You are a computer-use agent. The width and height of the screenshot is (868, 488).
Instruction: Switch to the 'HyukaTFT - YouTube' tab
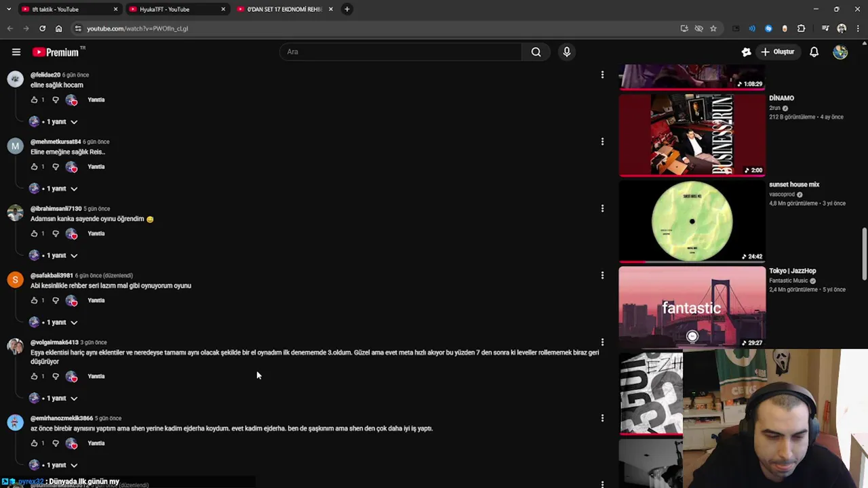click(x=176, y=9)
